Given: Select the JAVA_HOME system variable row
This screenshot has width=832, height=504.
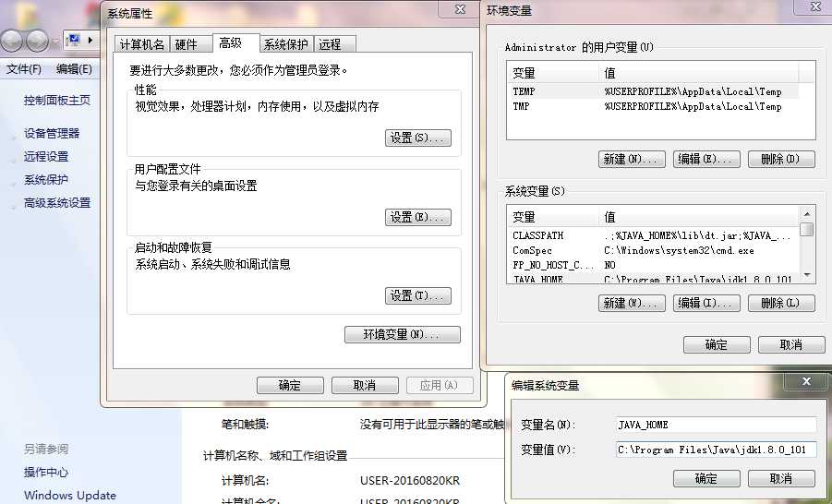Looking at the screenshot, I should pos(654,279).
